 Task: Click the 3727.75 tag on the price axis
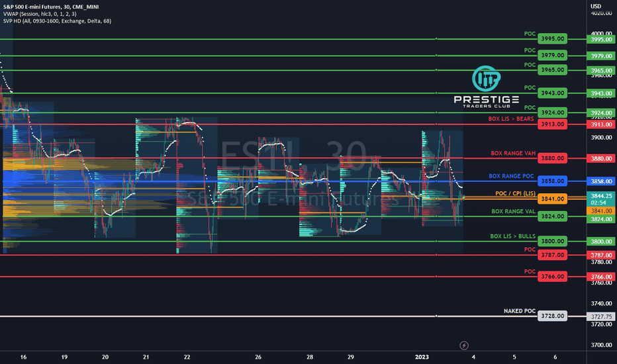pos(601,317)
